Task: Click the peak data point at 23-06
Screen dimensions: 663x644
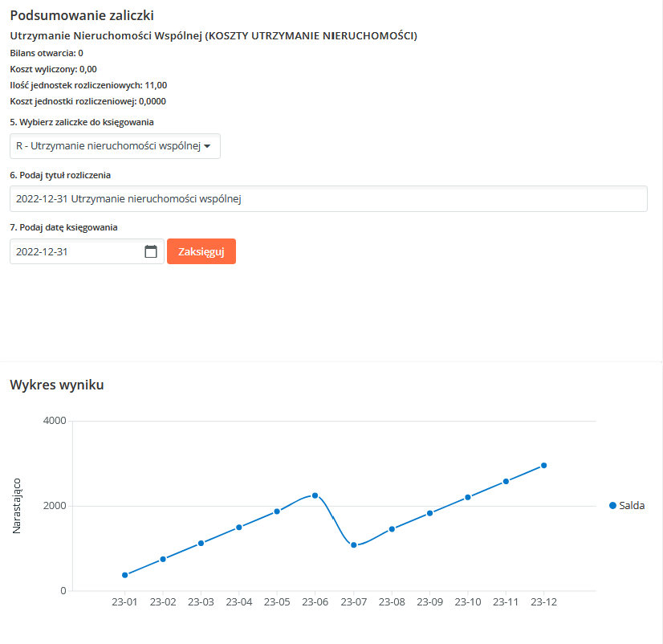Action: 315,495
